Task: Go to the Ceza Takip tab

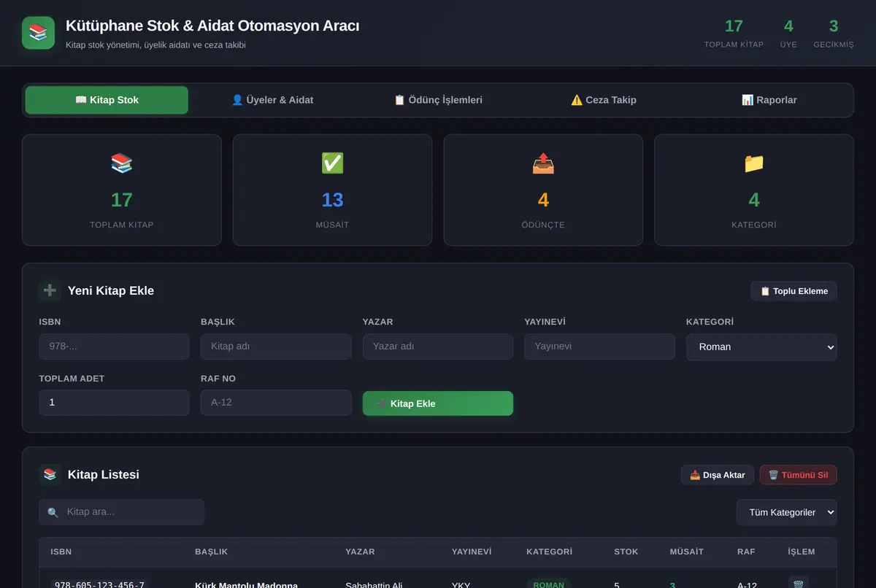Action: click(x=604, y=100)
